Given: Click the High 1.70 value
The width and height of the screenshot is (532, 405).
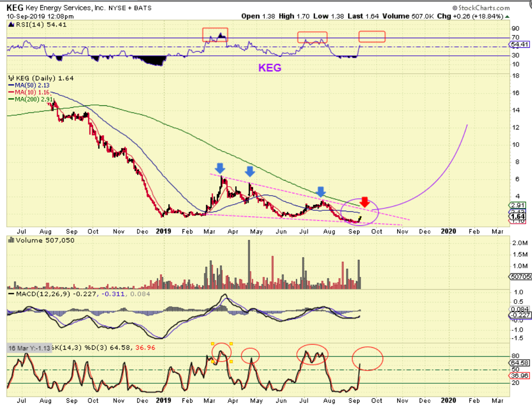Looking at the screenshot, I should 294,16.
